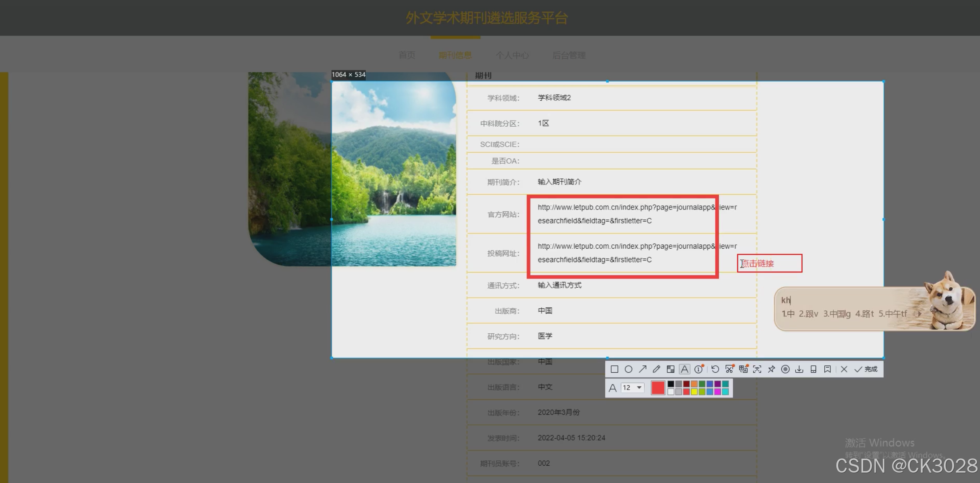Pin the screenshot to screen
Screen dimensions: 980x483
(x=771, y=369)
